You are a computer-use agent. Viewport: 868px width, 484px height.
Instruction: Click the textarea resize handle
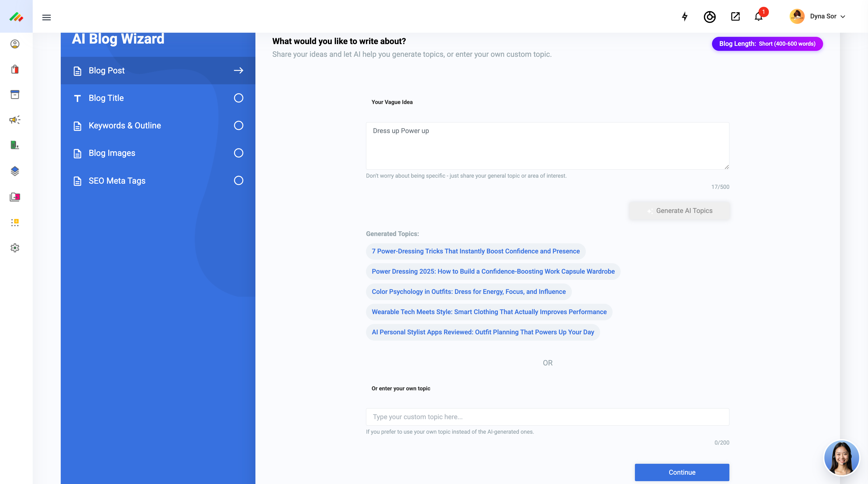click(727, 167)
